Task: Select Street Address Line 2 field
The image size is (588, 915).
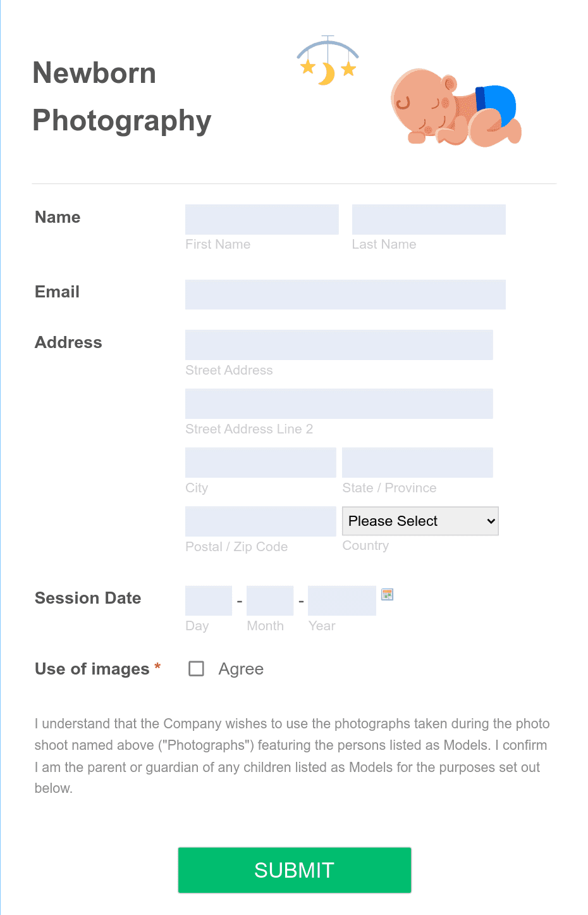Action: 339,404
